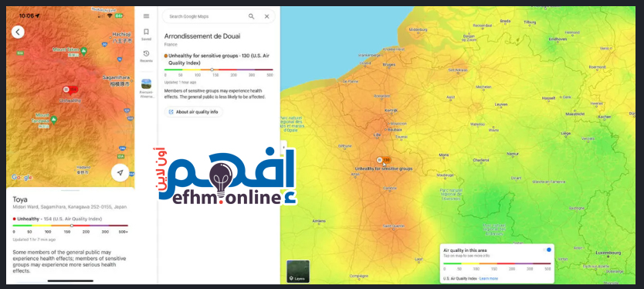Open the Layers map type thumbnail
Viewport: 644px width, 289px height.
[298, 271]
